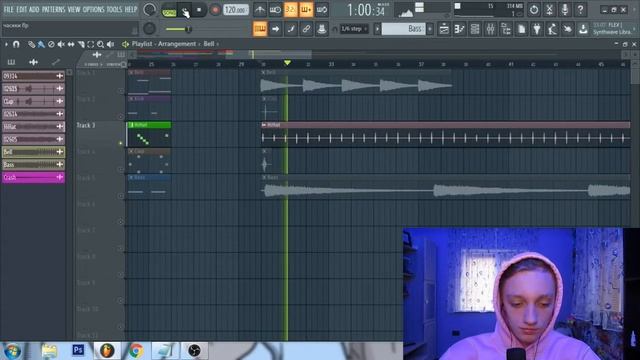Toggle the overdub recording button
The image size is (640, 360).
click(306, 10)
